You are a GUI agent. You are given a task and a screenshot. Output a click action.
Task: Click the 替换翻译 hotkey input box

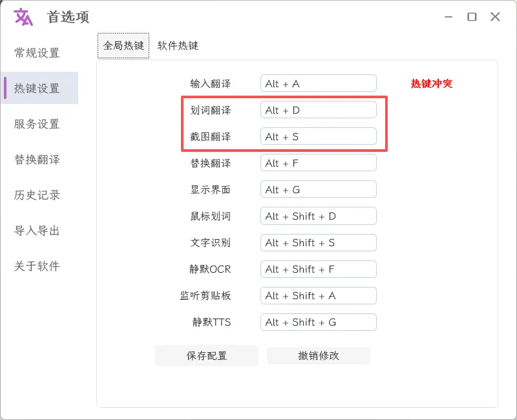coord(318,163)
